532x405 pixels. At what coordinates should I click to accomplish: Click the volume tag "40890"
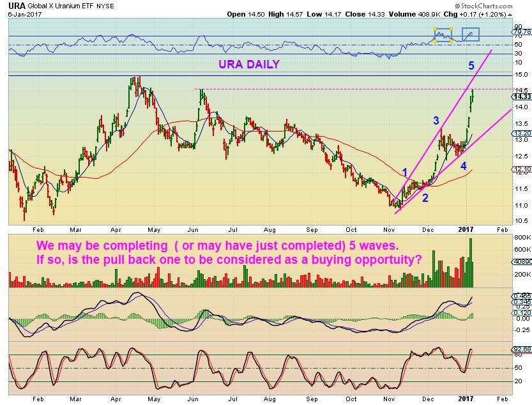[522, 262]
